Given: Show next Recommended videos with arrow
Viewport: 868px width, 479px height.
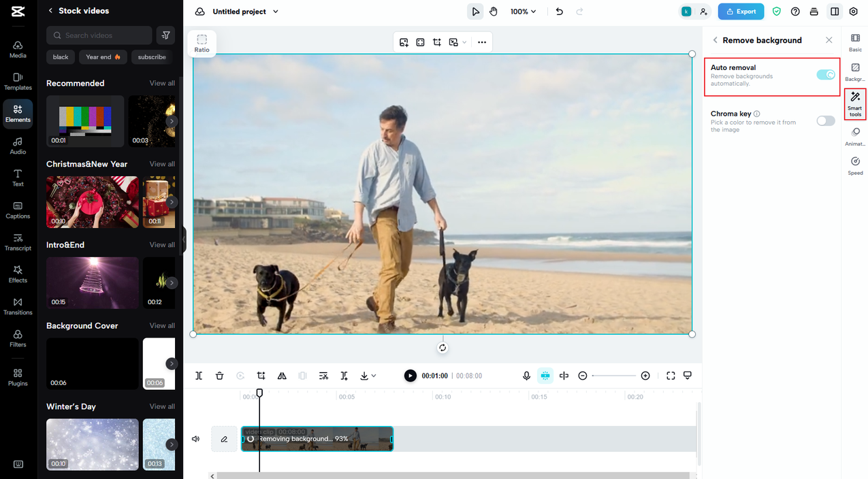Looking at the screenshot, I should point(172,121).
